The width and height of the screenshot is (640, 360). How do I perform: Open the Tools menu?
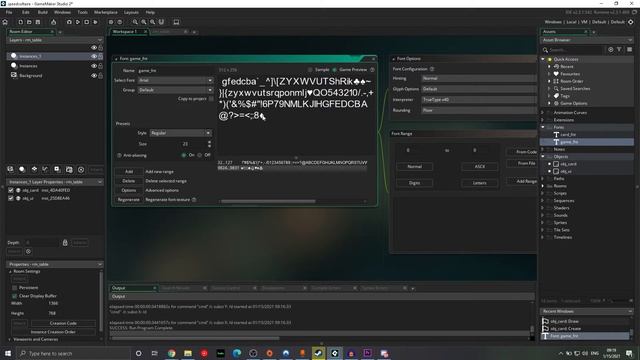[82, 12]
